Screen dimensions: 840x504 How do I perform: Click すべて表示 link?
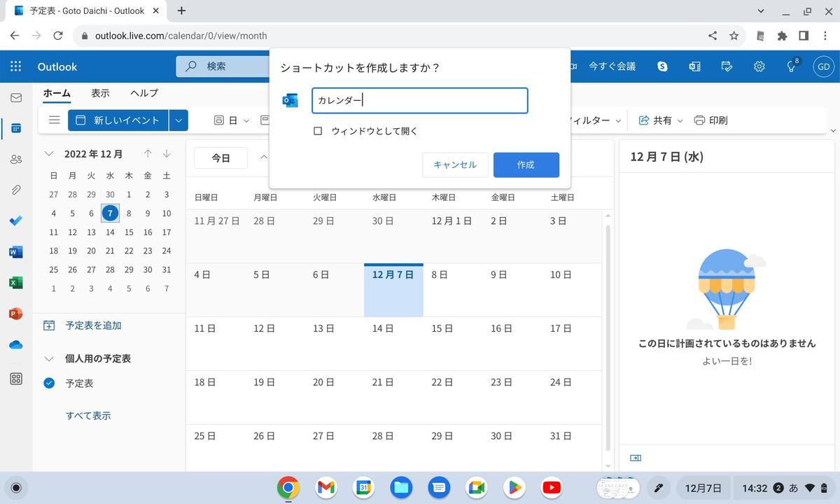pos(88,415)
